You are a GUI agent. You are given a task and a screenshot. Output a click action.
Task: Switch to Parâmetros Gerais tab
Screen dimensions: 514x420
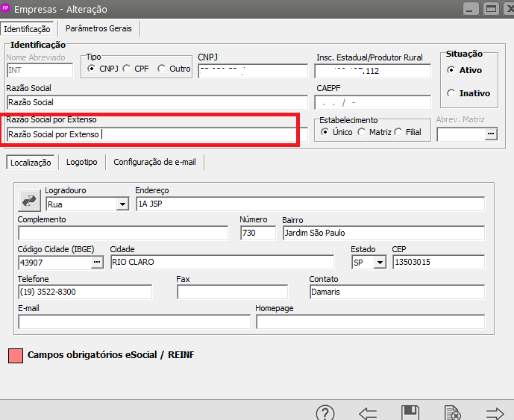[98, 28]
